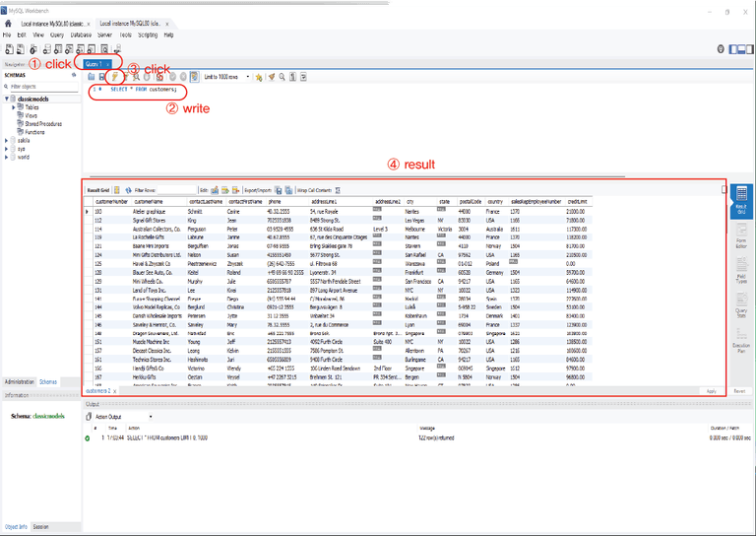
Task: Open the File menu
Action: click(7, 34)
